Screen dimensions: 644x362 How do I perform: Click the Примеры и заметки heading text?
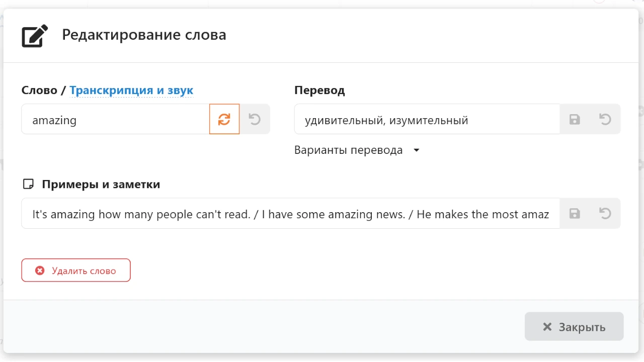pos(101,185)
